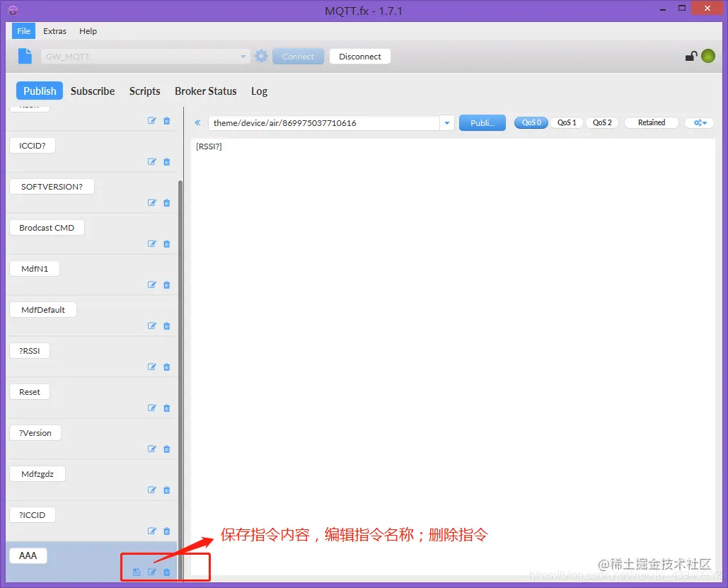Select QoS 2 level
The height and width of the screenshot is (588, 728).
[601, 122]
